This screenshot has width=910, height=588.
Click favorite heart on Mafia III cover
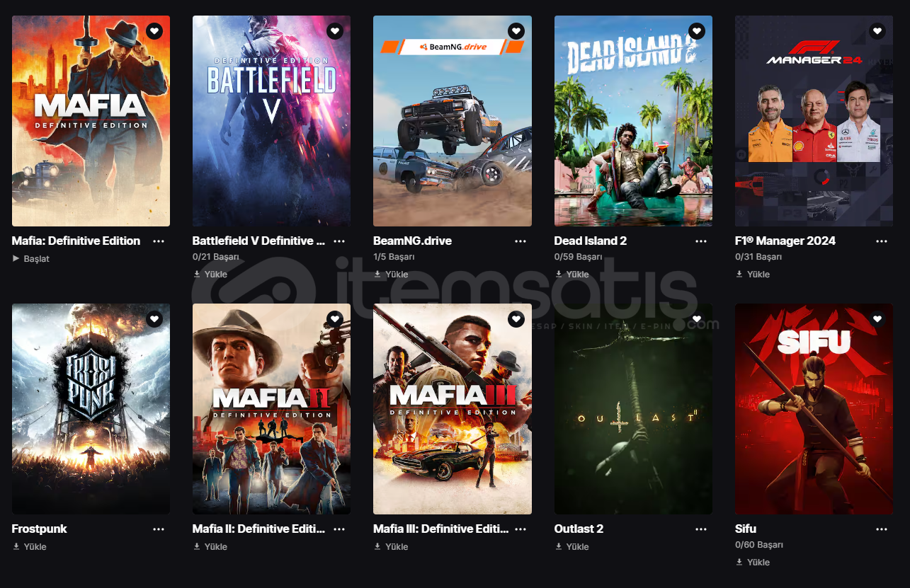516,319
